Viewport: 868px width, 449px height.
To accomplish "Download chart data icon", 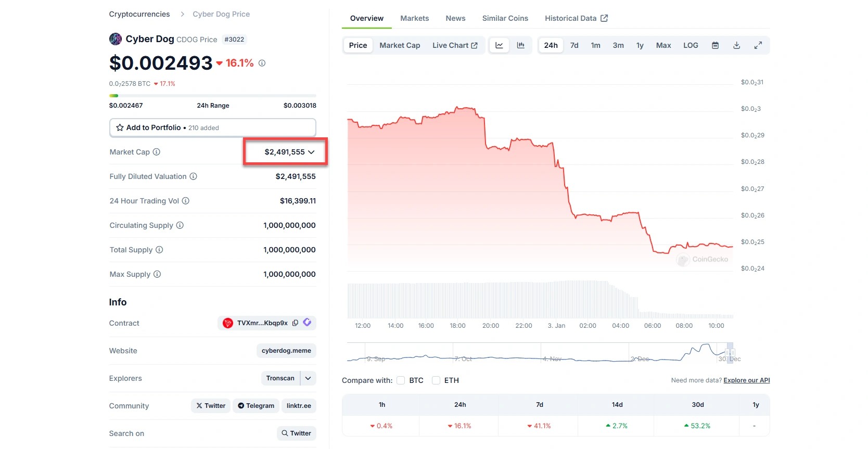I will (736, 45).
